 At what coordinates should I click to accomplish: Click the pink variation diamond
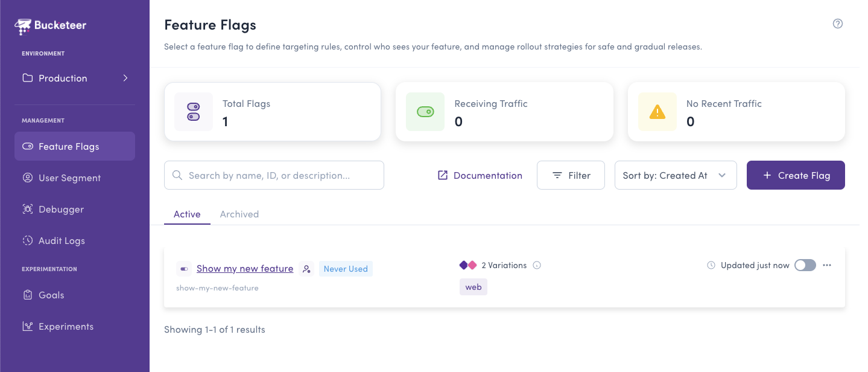[472, 265]
